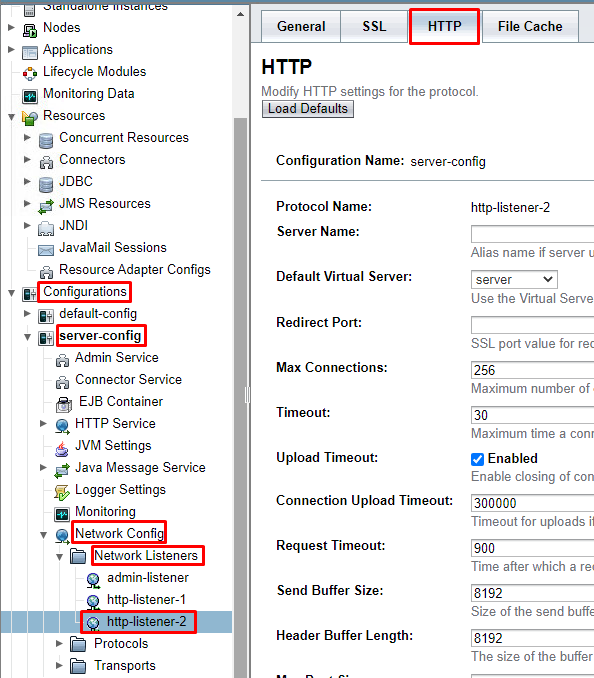Click the Load Defaults button
Screen dimensions: 594x678
click(308, 109)
